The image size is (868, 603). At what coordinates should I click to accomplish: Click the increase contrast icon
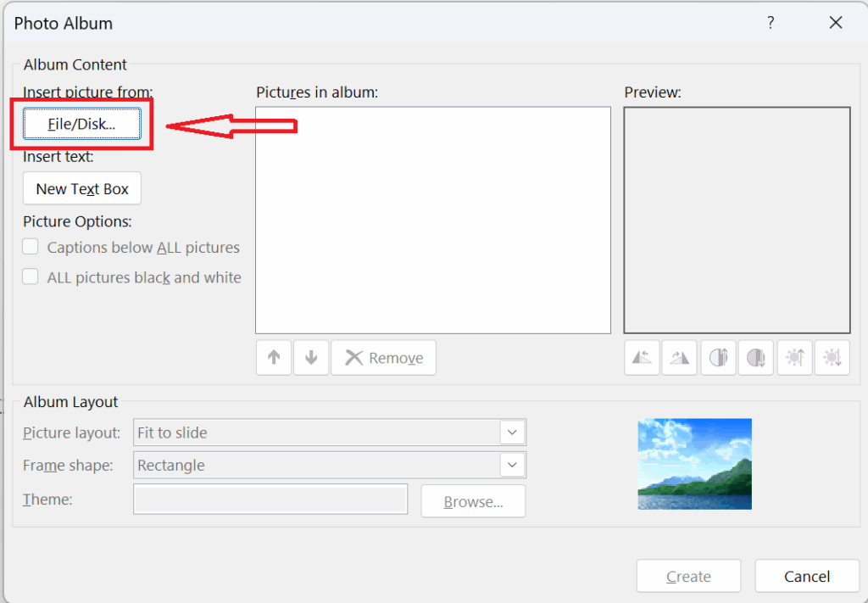[718, 357]
